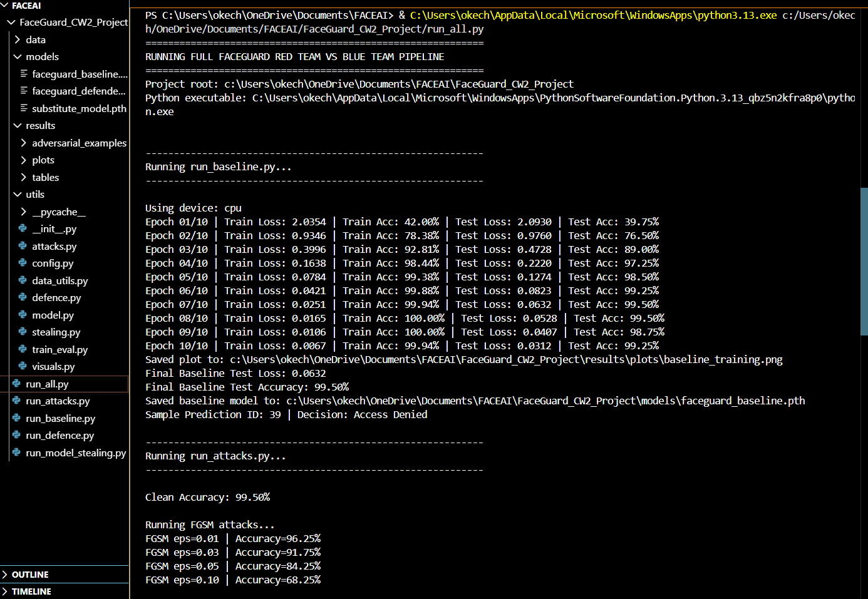Click the 'Epoch 05/10' training log line
868x599 pixels.
(x=402, y=277)
